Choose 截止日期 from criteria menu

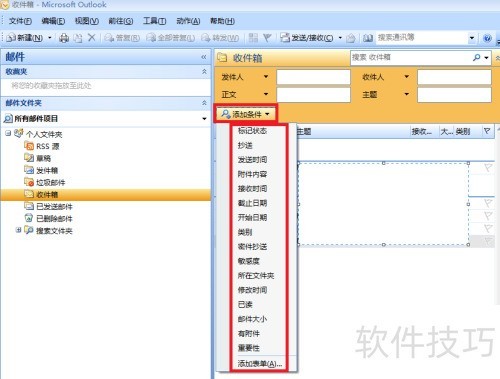point(252,203)
